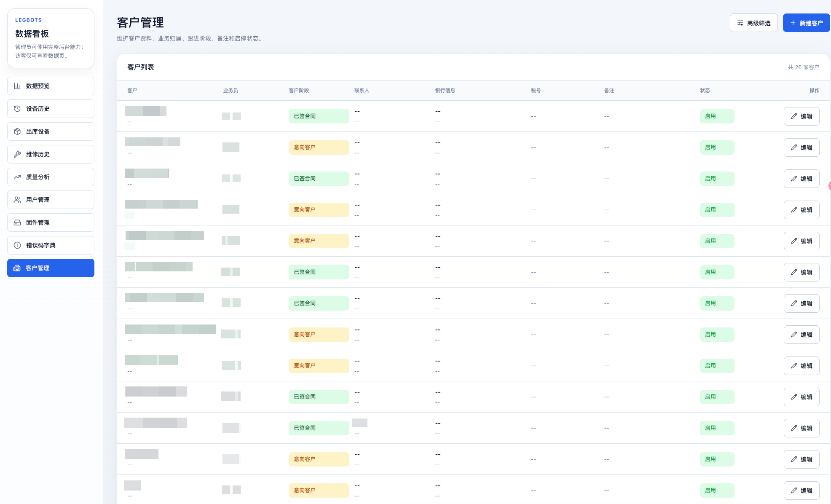The width and height of the screenshot is (831, 504).
Task: Click the 启用 status in the first row
Action: pos(717,116)
